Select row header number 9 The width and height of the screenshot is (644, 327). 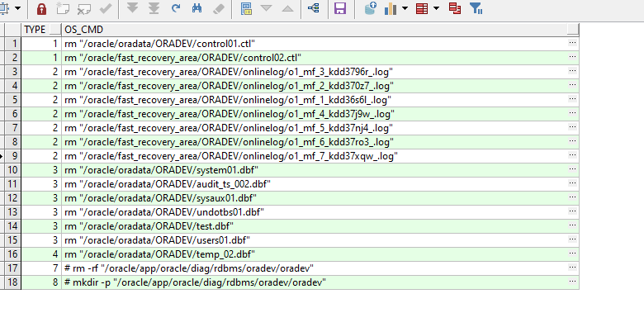(x=12, y=156)
